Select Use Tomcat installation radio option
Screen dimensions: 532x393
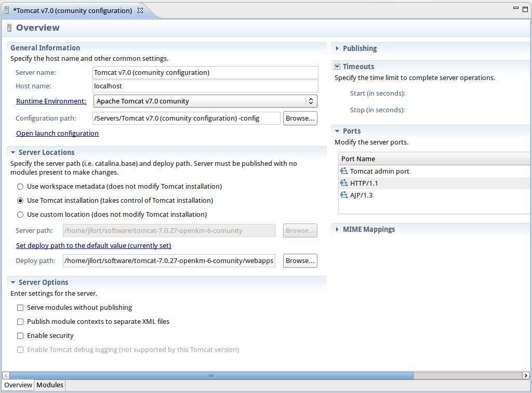tap(20, 201)
